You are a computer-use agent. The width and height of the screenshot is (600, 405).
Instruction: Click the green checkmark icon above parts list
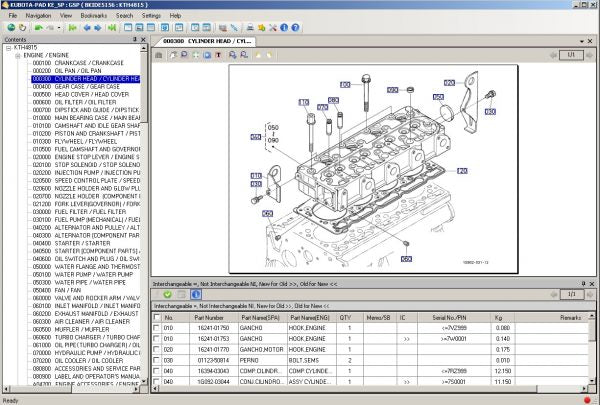click(x=167, y=294)
